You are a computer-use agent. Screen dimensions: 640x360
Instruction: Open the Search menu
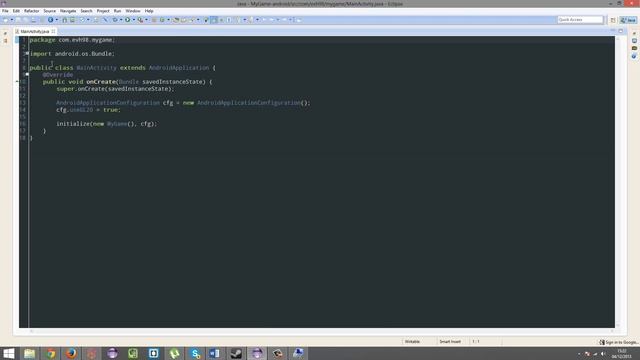(86, 11)
